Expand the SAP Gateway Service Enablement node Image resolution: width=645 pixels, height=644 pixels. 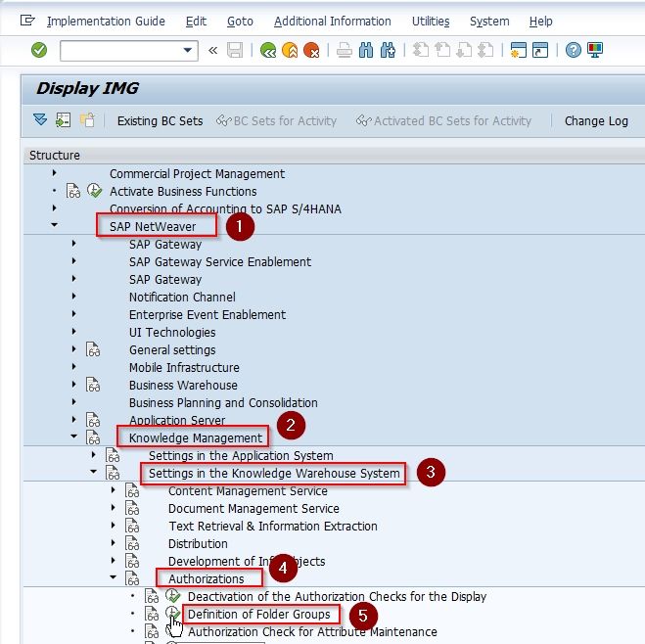[x=74, y=260]
